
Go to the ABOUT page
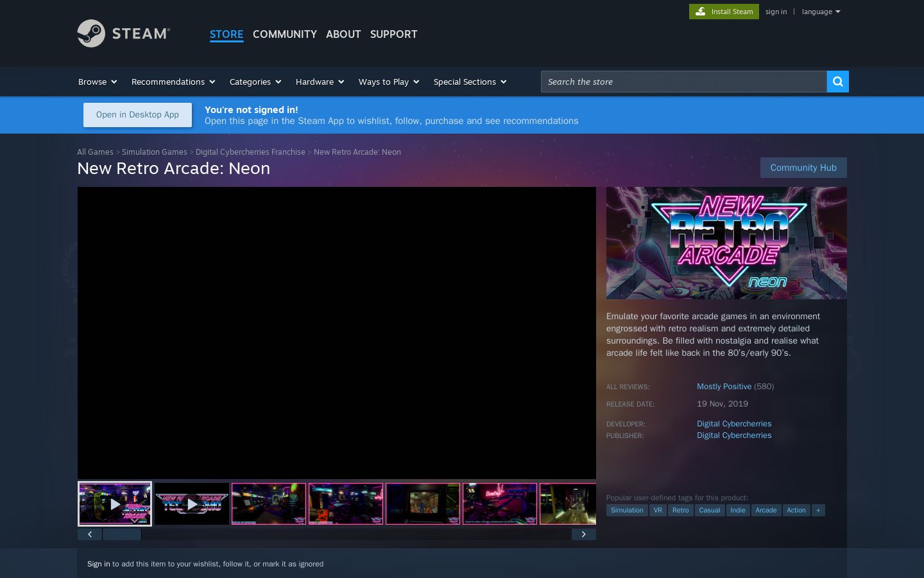[x=343, y=34]
